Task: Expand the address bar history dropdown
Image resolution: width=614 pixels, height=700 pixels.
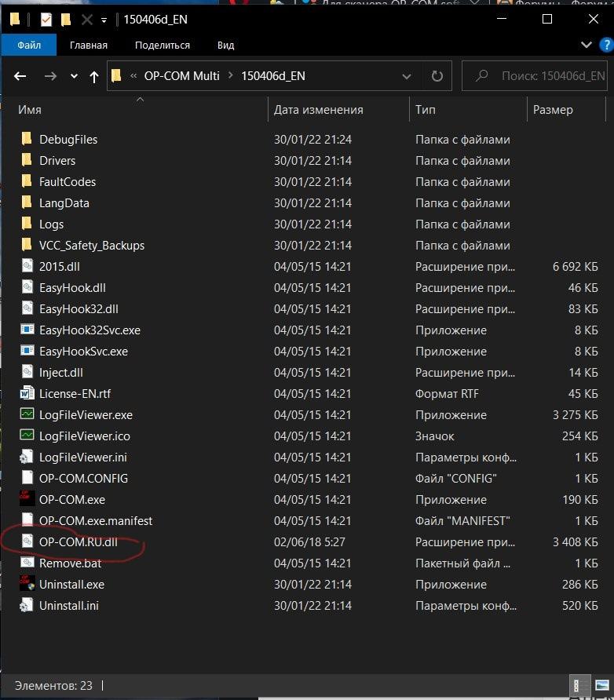Action: coord(407,76)
